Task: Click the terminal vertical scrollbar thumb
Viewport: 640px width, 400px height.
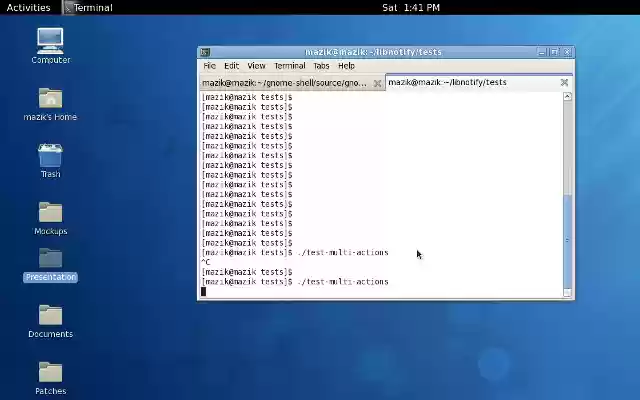Action: (x=567, y=241)
